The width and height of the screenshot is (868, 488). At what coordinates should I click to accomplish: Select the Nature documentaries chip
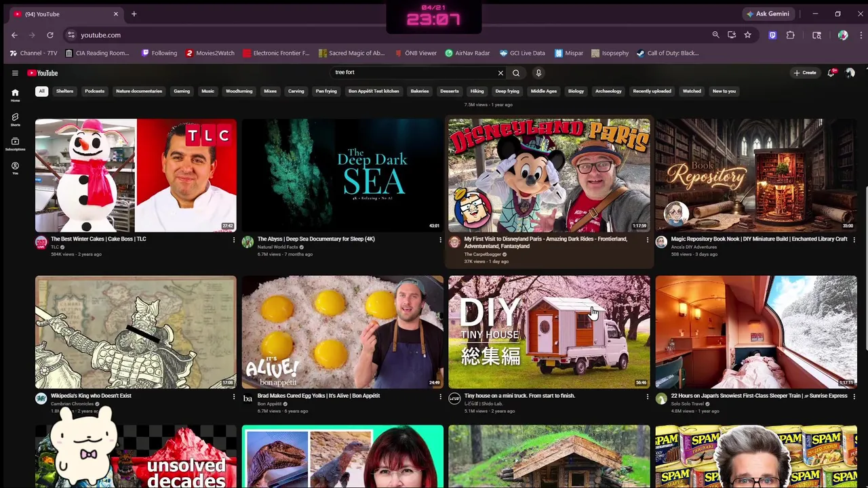click(139, 91)
